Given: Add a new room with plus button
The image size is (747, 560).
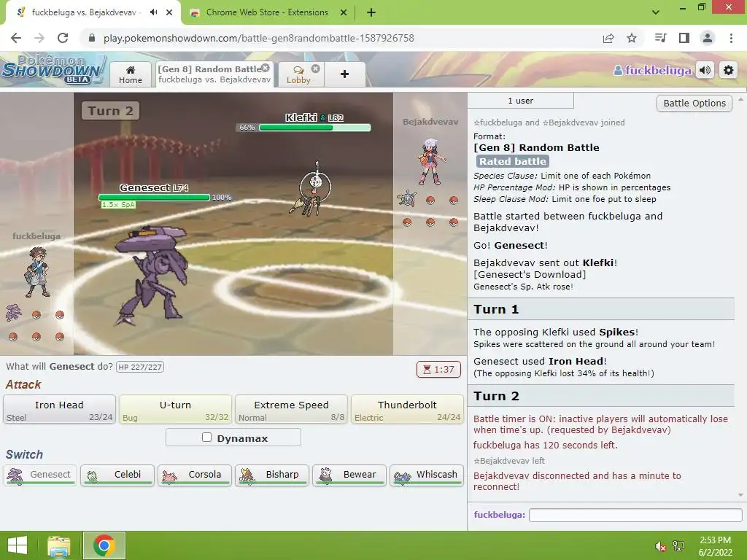Looking at the screenshot, I should tap(344, 74).
